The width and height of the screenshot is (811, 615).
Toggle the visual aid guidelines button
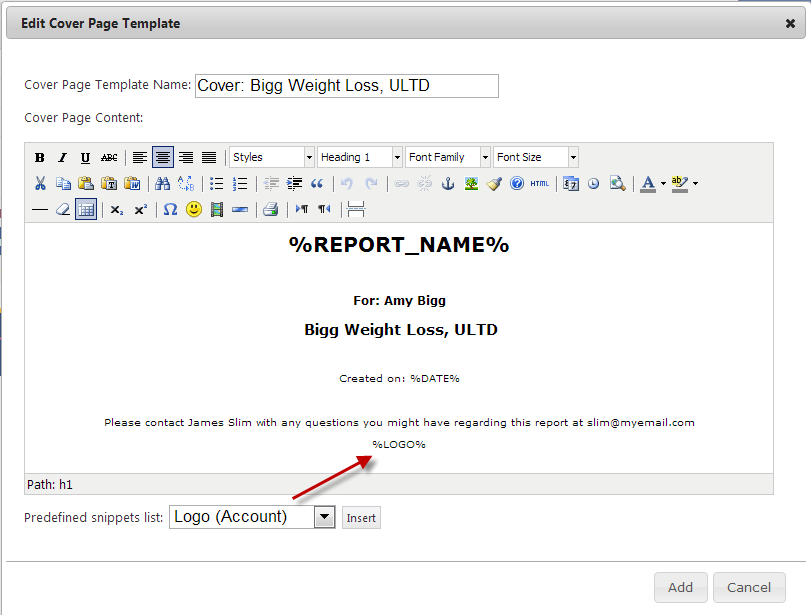(x=86, y=210)
